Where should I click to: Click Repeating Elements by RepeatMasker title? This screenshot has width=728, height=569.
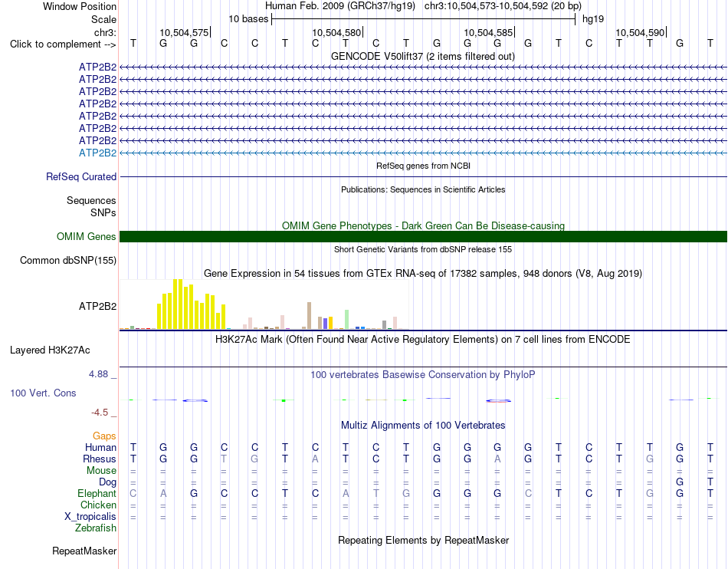[x=423, y=541]
